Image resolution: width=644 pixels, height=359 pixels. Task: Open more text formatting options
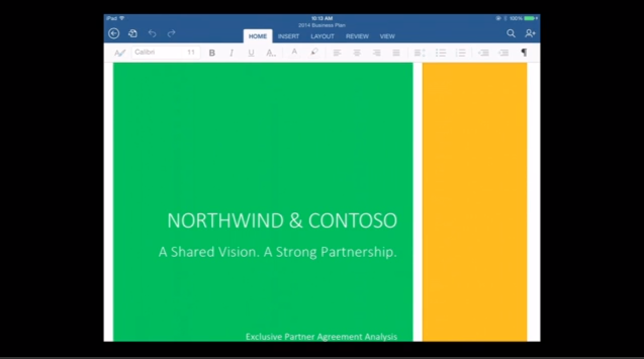271,53
